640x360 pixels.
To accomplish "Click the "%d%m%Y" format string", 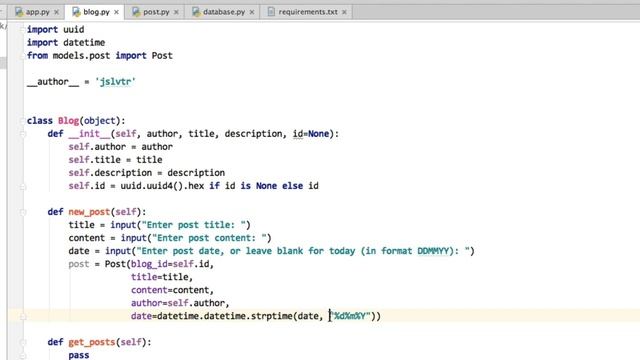I will pos(350,316).
